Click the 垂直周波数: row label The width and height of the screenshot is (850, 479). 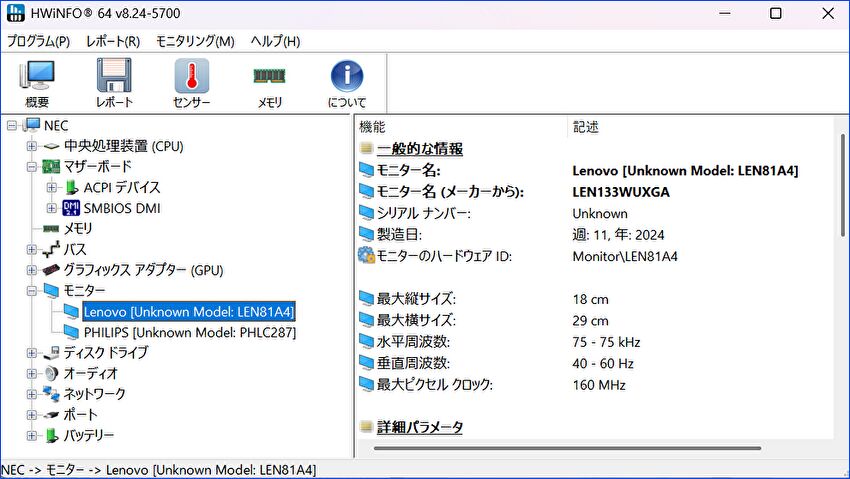click(413, 364)
